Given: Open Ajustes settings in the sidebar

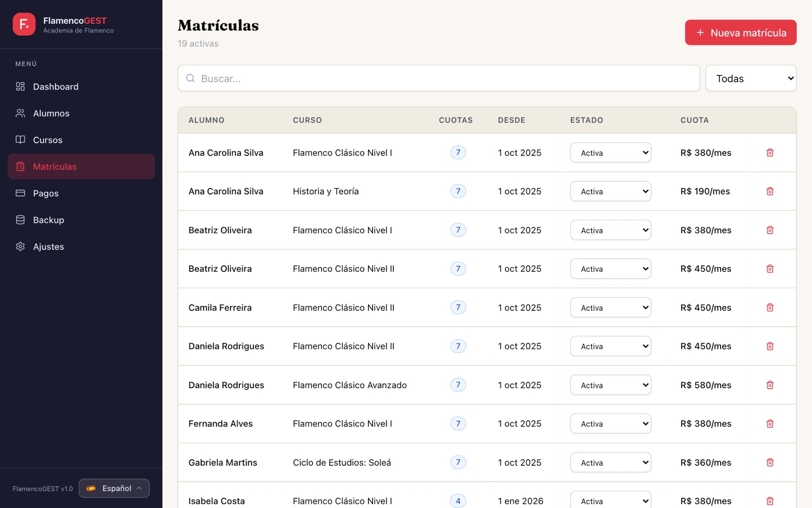Looking at the screenshot, I should 81,246.
